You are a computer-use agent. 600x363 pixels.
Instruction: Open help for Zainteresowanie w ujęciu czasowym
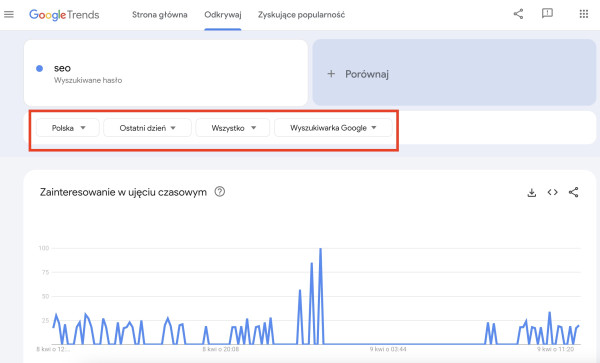tap(220, 191)
